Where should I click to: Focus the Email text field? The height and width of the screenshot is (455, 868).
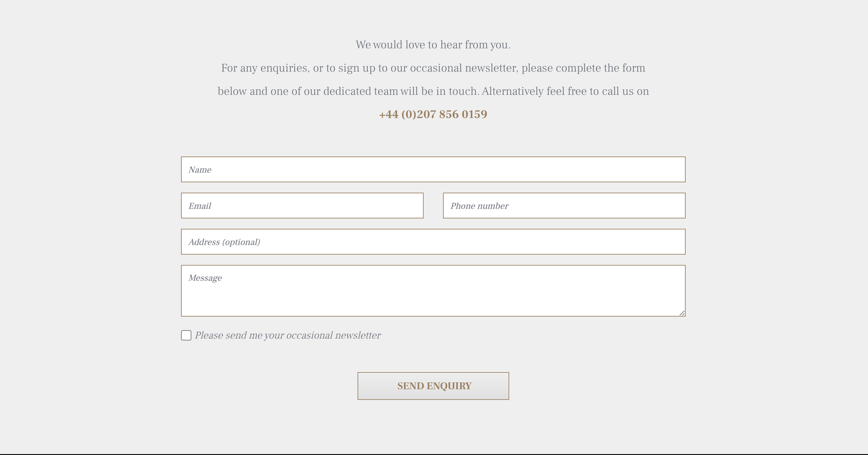302,206
